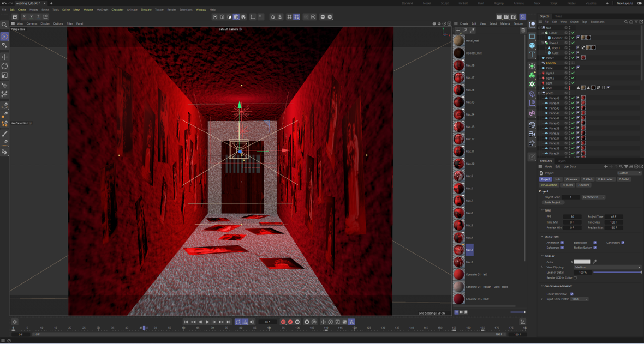This screenshot has height=344, width=644.
Task: Click the Cube primitive icon in object palette
Action: tap(532, 45)
